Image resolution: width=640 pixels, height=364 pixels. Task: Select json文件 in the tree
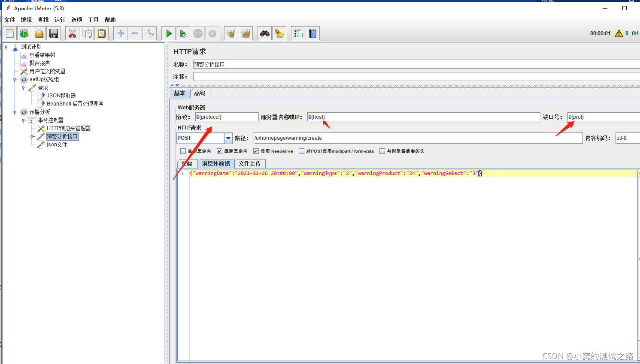point(57,145)
